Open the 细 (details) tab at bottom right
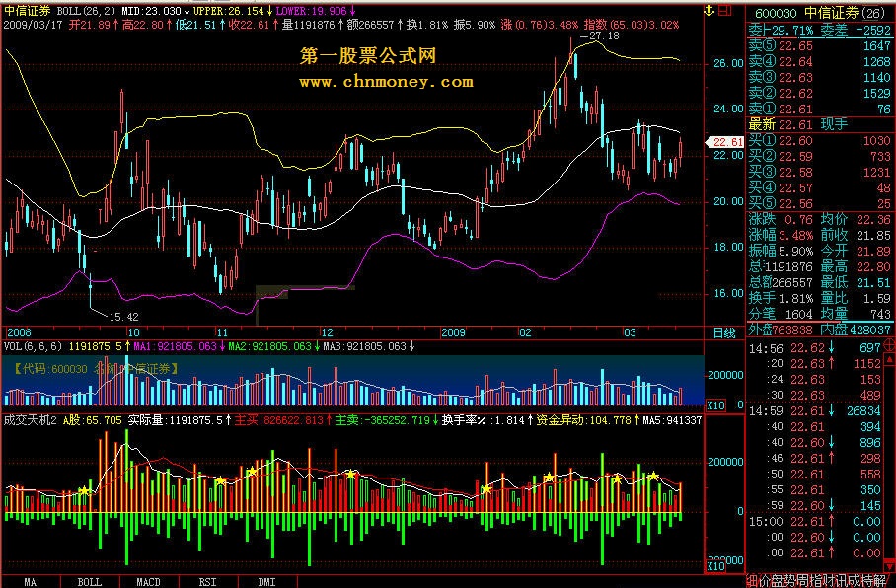This screenshot has width=896, height=588. (752, 581)
